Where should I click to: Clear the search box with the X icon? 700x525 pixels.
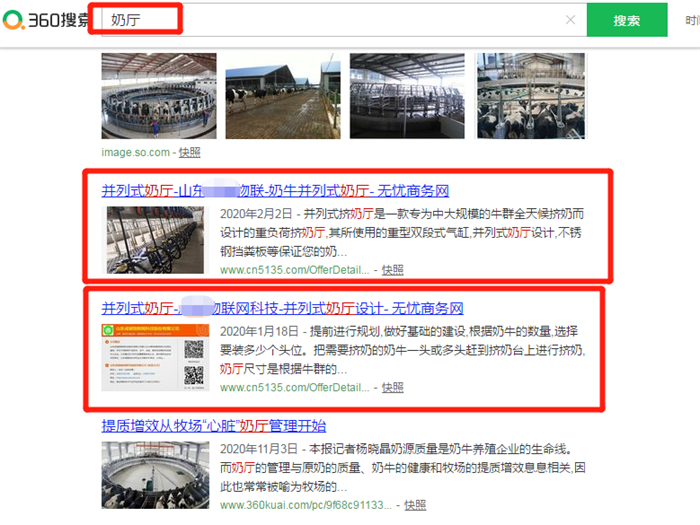[570, 20]
